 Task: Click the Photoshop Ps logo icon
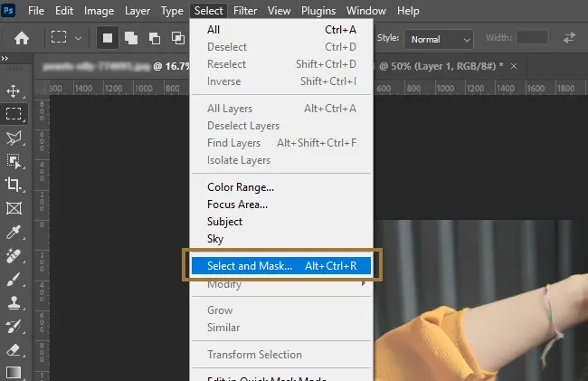point(8,10)
